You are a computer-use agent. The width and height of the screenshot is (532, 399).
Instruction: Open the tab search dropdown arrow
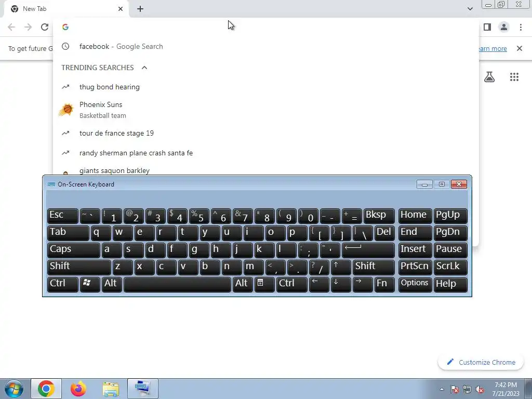pyautogui.click(x=470, y=9)
